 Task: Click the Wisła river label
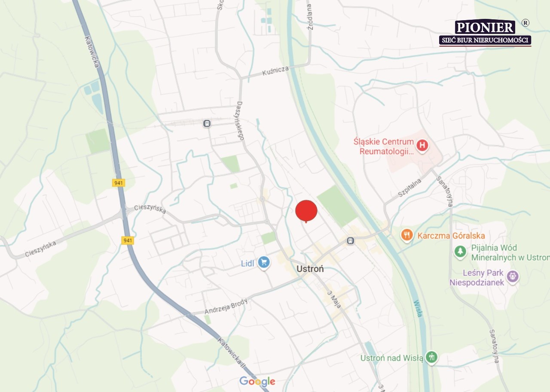coord(419,308)
